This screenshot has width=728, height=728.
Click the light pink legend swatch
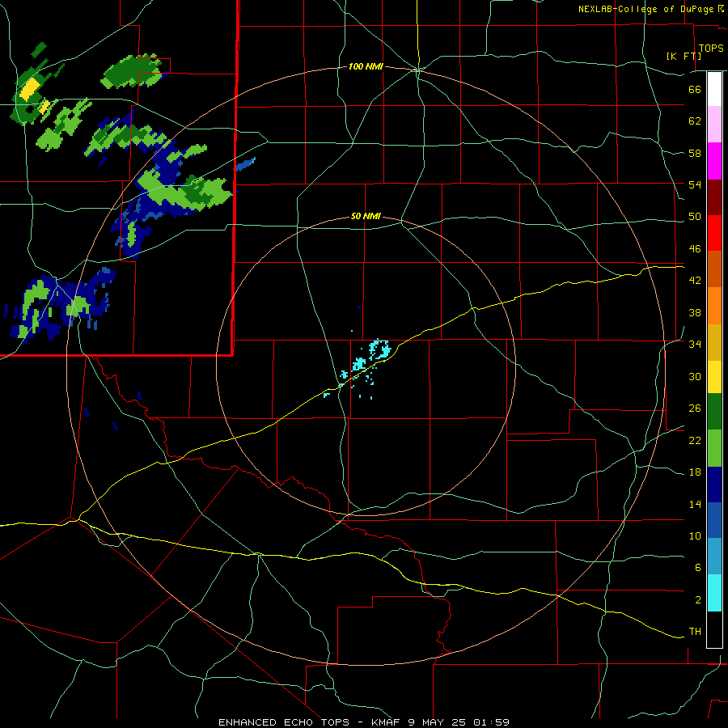[714, 124]
